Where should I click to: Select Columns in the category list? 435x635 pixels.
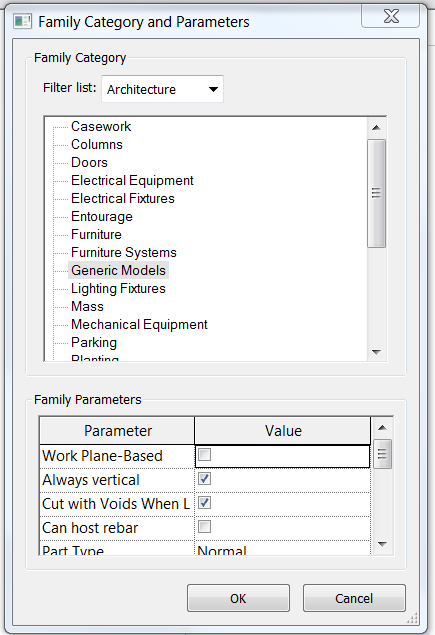click(96, 145)
